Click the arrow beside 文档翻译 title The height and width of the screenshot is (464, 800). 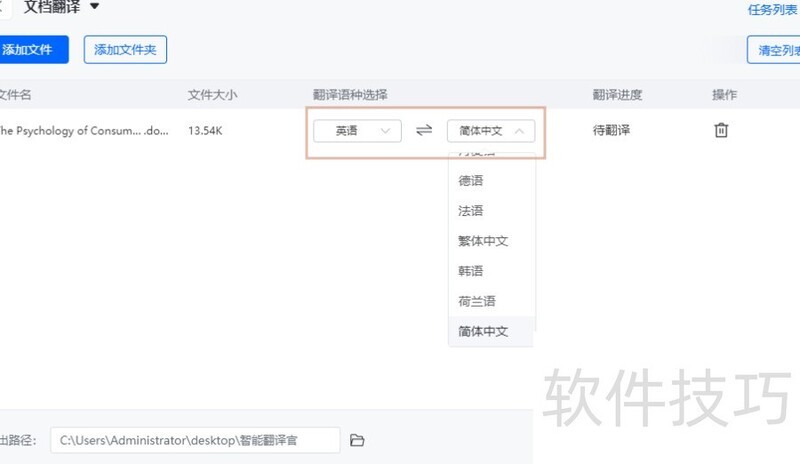click(x=95, y=7)
